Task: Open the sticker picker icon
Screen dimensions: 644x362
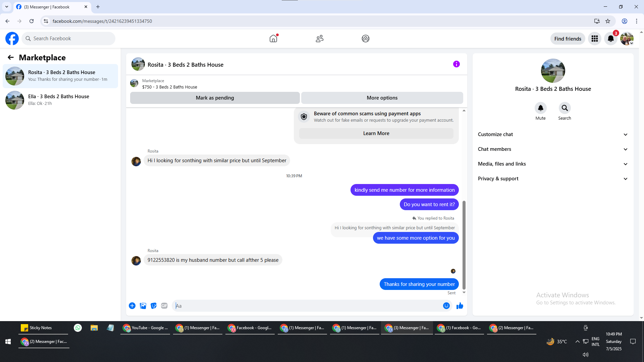Action: (154, 306)
